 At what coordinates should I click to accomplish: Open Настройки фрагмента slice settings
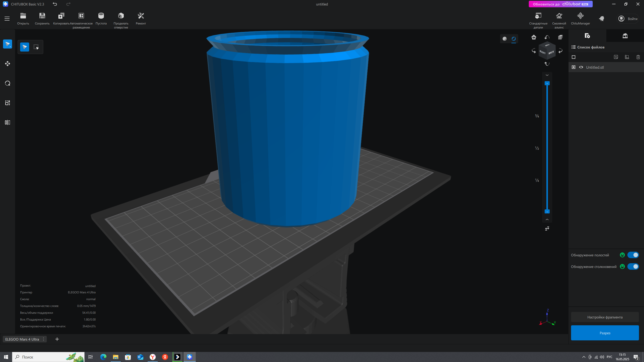pos(605,317)
